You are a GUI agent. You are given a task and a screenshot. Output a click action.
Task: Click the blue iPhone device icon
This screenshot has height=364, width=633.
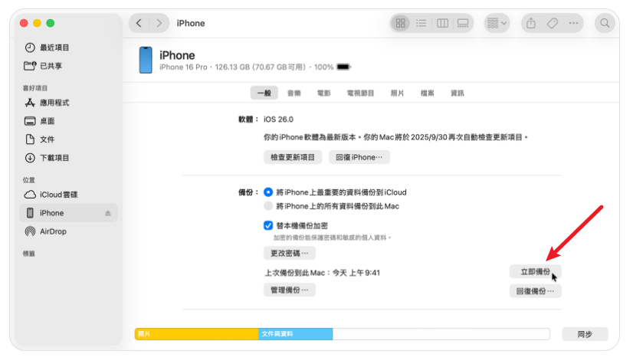click(x=146, y=60)
